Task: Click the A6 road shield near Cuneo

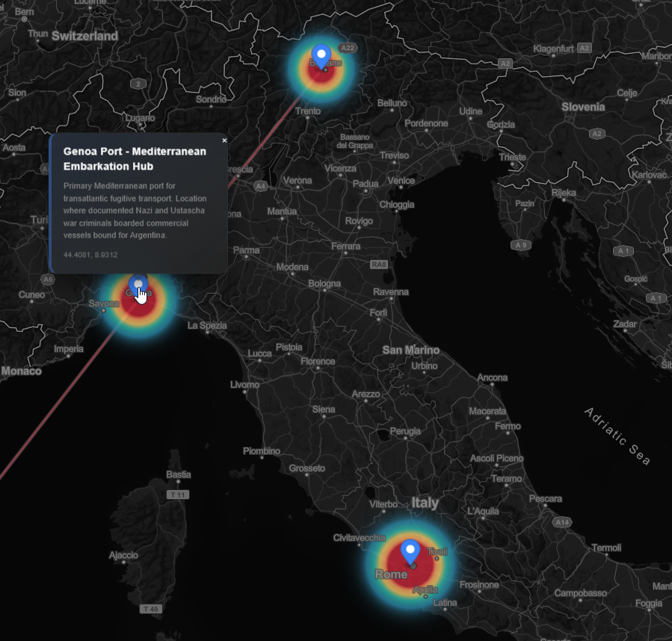Action: 47,279
